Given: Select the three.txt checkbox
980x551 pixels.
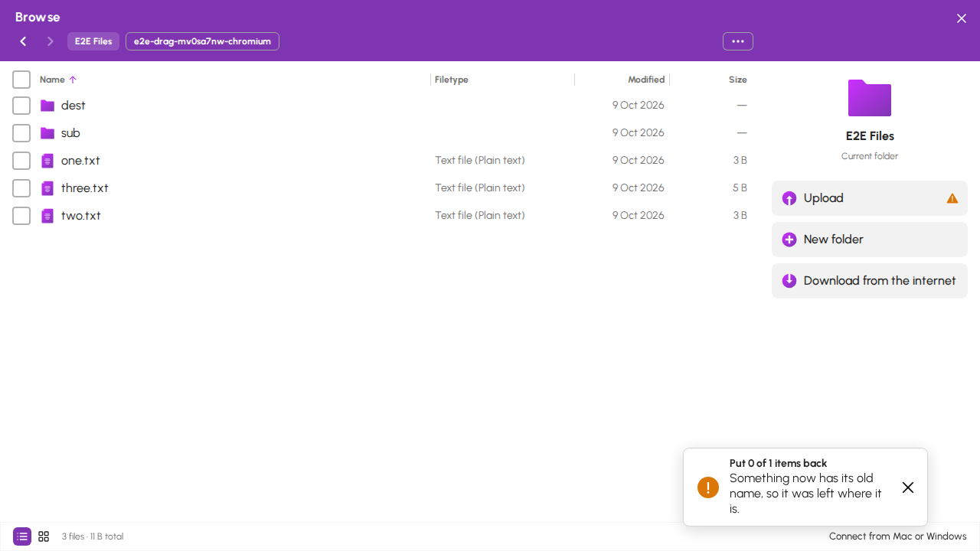Looking at the screenshot, I should (x=21, y=188).
